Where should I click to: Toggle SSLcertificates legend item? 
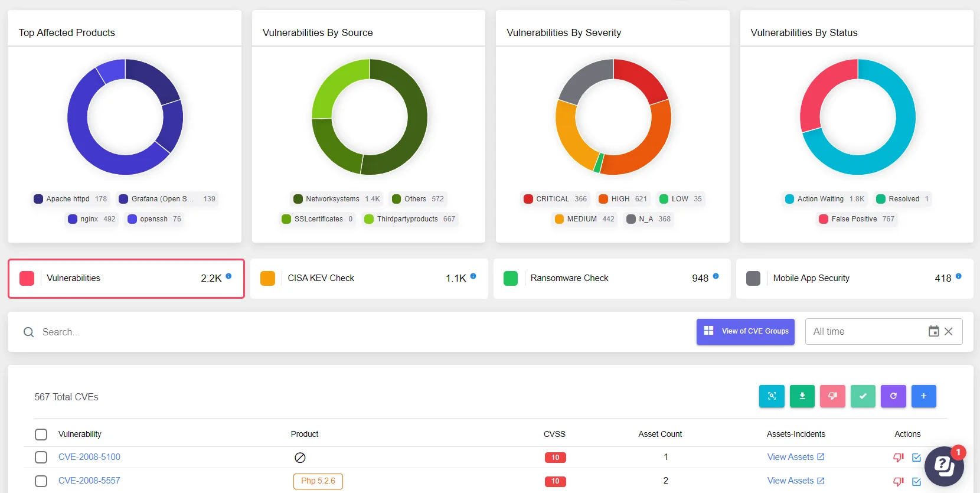coord(318,219)
